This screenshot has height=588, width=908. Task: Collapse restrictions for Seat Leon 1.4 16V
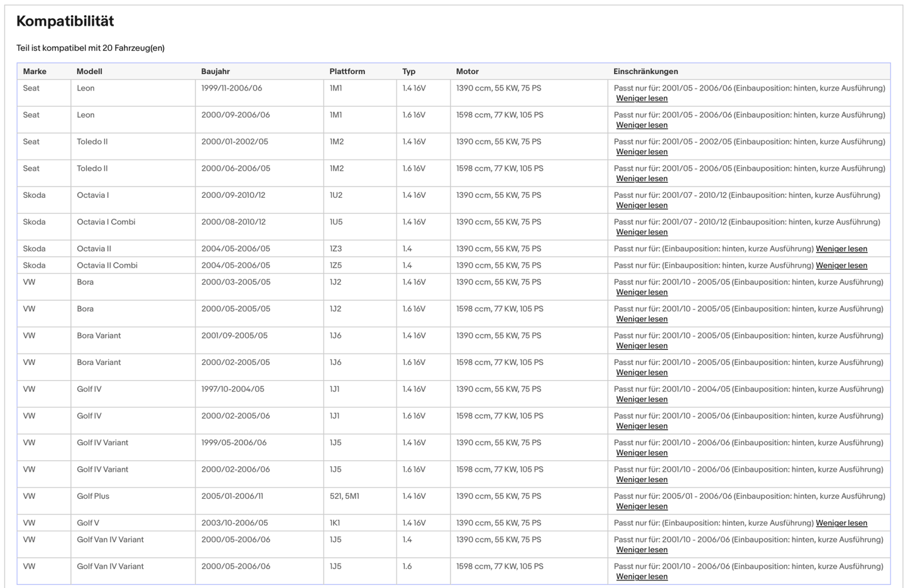click(x=641, y=99)
